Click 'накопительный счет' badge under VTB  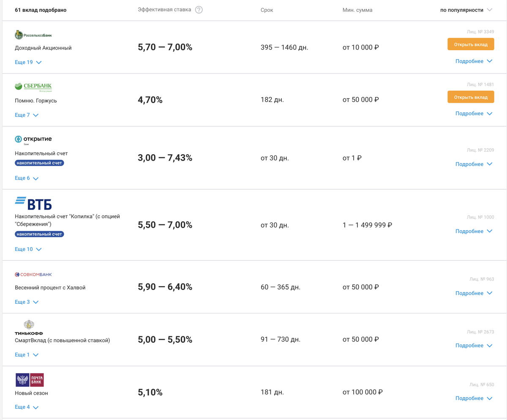(x=39, y=234)
